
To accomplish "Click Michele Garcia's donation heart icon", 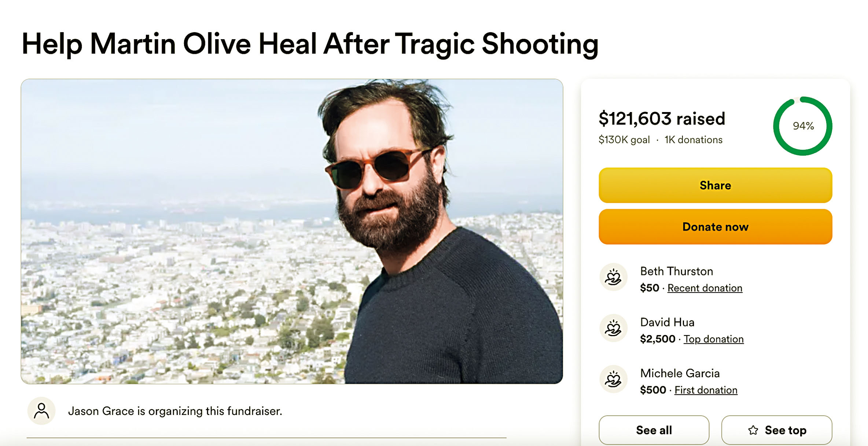I will click(613, 379).
